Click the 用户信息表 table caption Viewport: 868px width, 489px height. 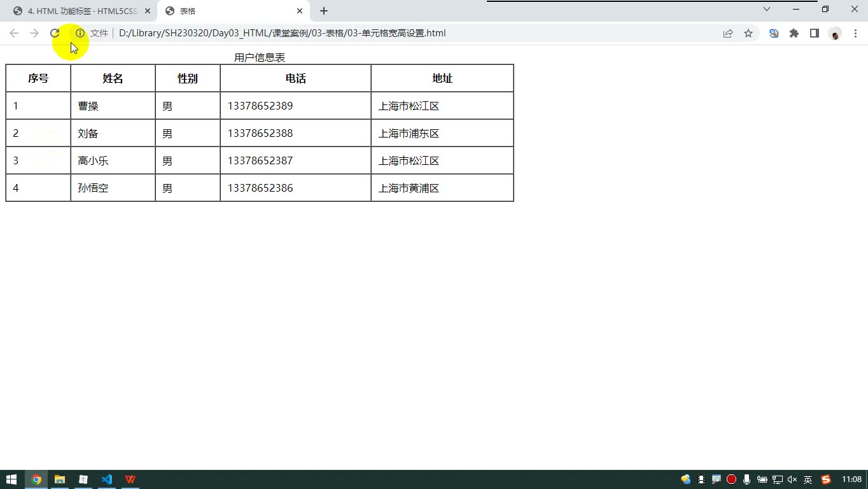tap(260, 57)
